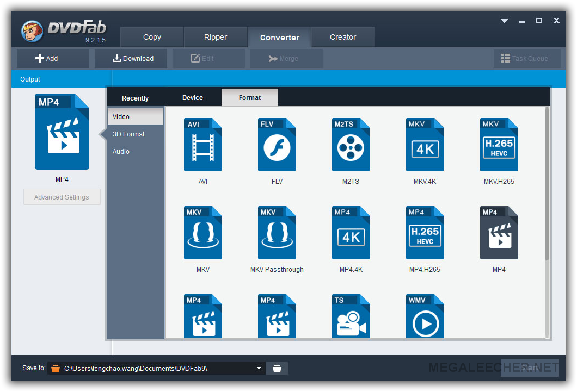
Task: Click the orange folder icon in Save to field
Action: tap(56, 368)
